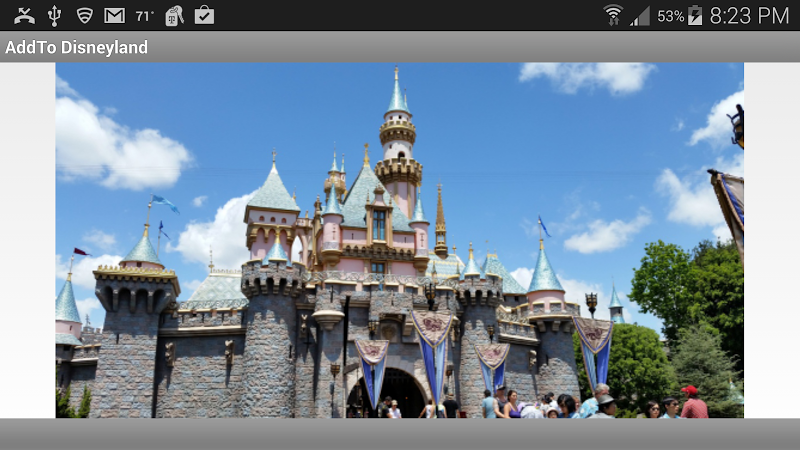Tap the Disneyland castle photo
The height and width of the screenshot is (450, 800).
pos(399,240)
